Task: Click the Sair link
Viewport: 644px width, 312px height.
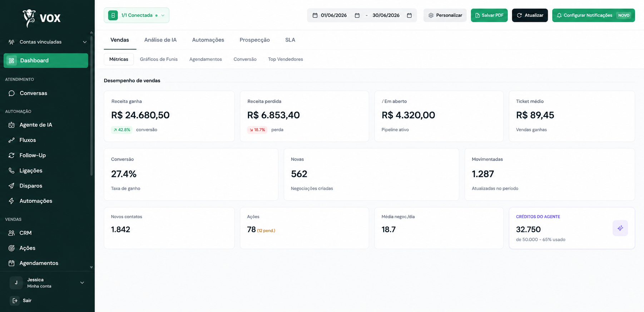Action: click(x=27, y=301)
